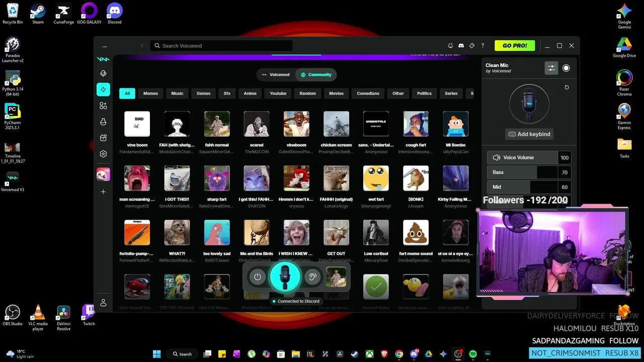Play the GET OUT sound
Viewport: 644px width, 362px height.
click(336, 232)
